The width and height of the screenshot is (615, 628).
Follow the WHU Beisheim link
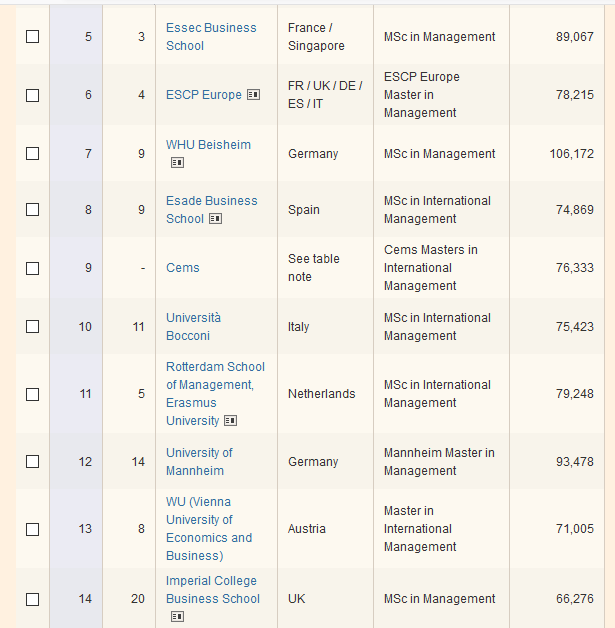(x=208, y=145)
